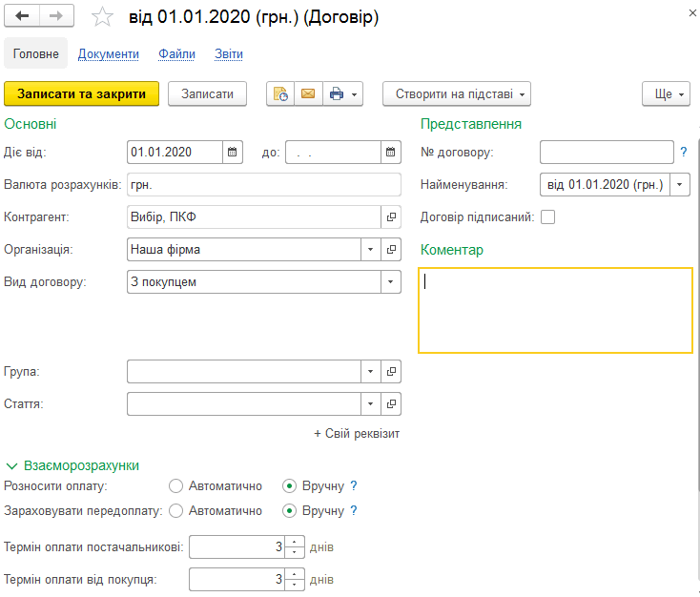Select Автоматично for Розносити оплату

(175, 485)
